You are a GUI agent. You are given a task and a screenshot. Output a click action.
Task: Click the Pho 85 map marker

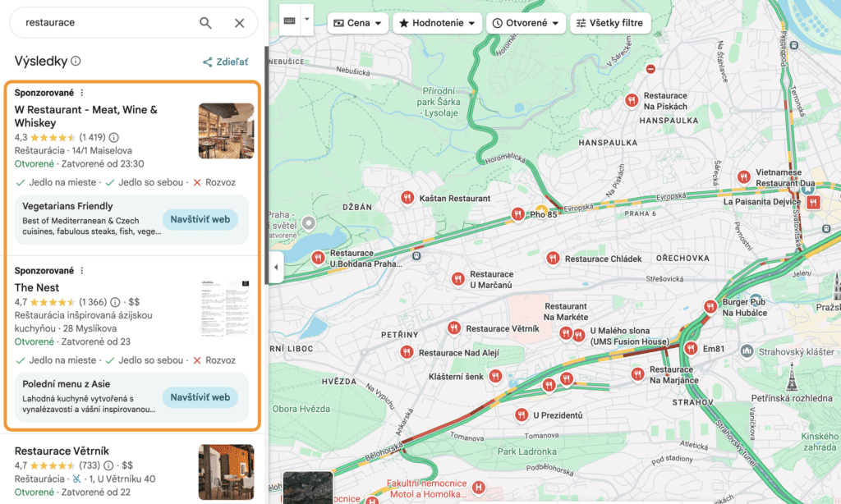pyautogui.click(x=517, y=213)
